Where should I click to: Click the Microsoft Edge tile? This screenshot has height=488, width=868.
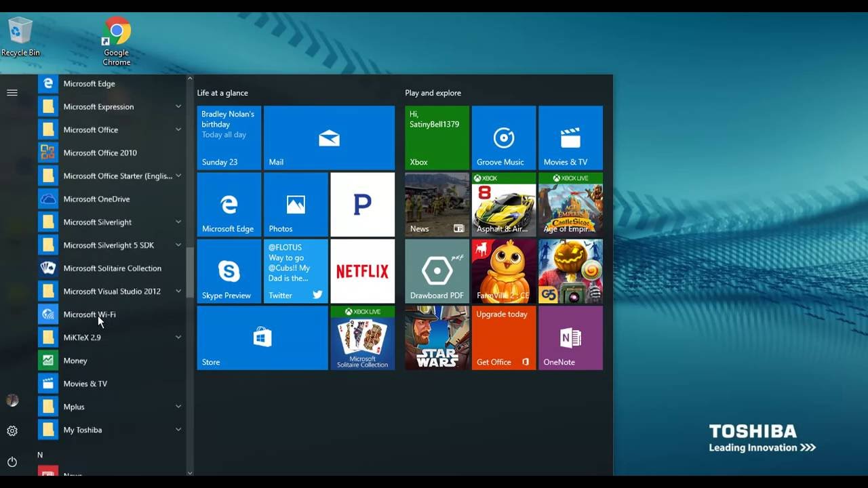tap(229, 204)
